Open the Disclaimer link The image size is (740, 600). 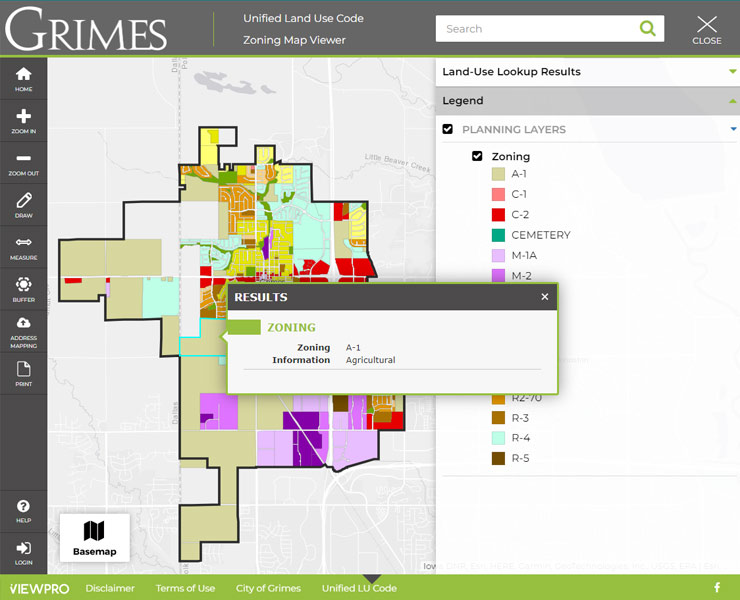(x=110, y=588)
